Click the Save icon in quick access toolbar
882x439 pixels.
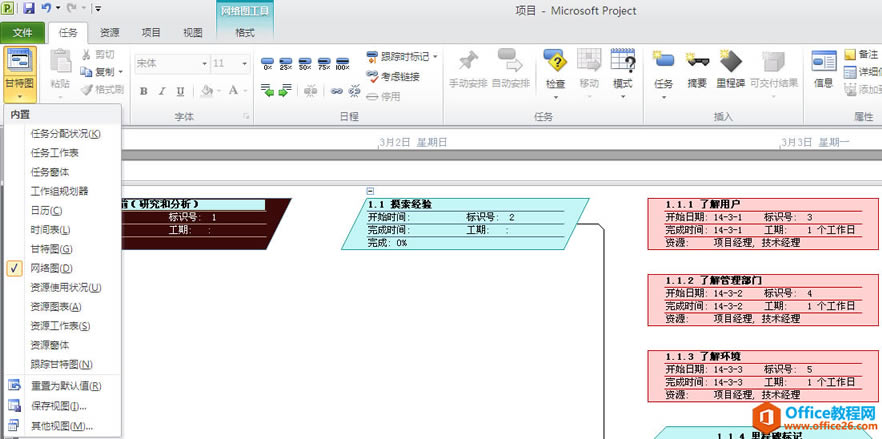point(29,8)
